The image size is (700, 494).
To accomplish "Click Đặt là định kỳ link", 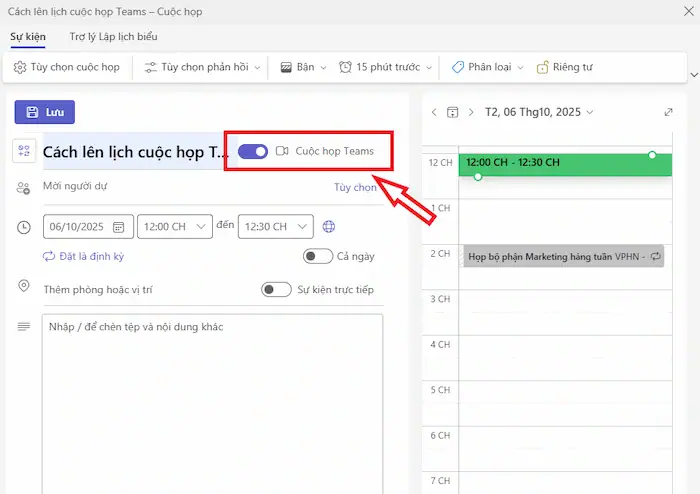I will (83, 257).
